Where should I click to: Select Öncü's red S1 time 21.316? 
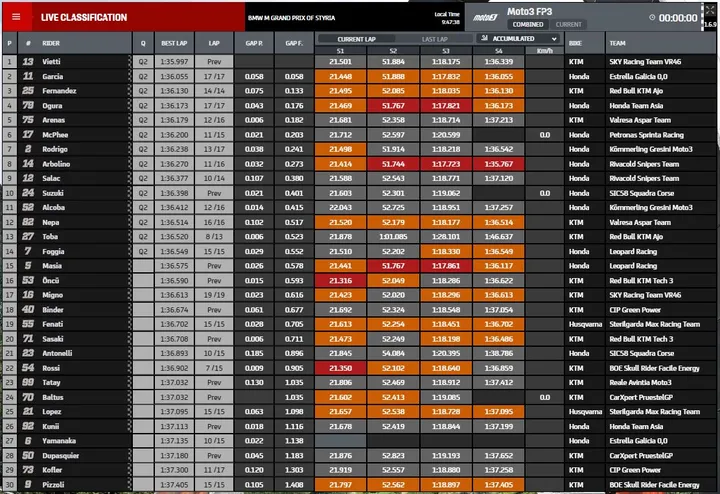pos(340,281)
